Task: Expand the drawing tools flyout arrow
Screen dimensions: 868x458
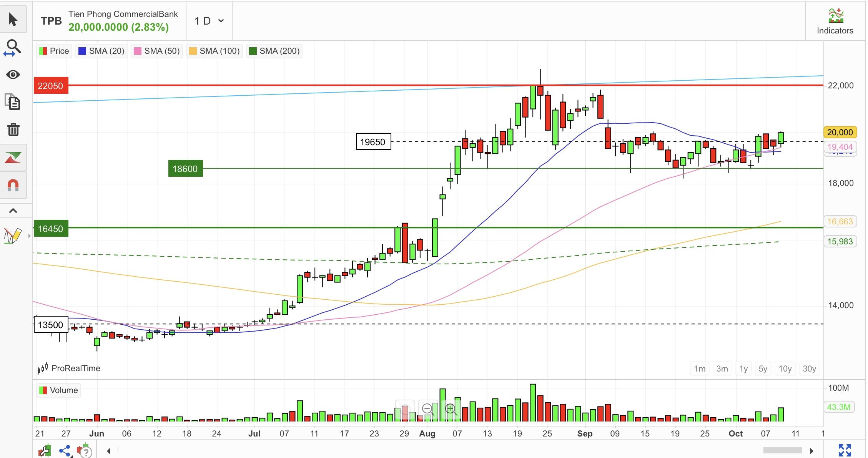Action: [x=29, y=236]
